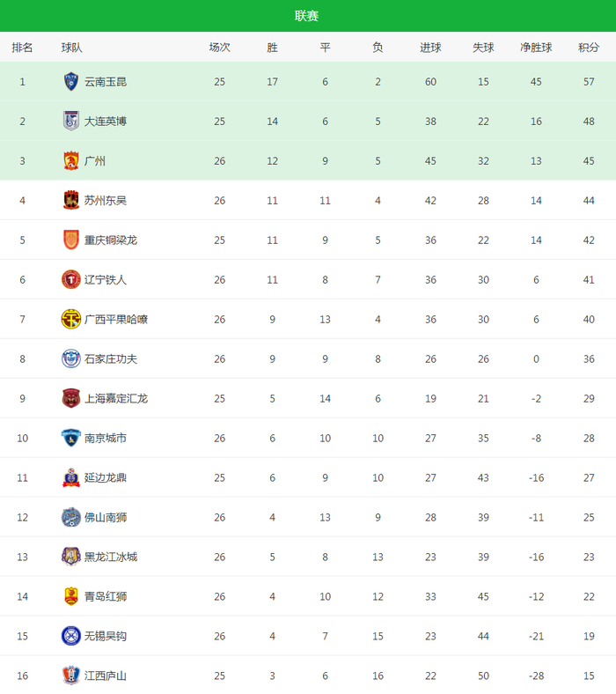Click the 进球 column header
Viewport: 616px width, 694px height.
pyautogui.click(x=430, y=48)
